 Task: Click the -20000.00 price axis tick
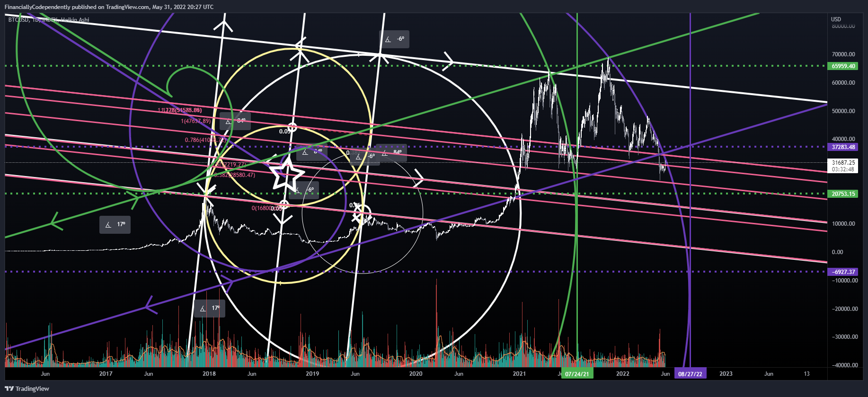[x=845, y=309]
